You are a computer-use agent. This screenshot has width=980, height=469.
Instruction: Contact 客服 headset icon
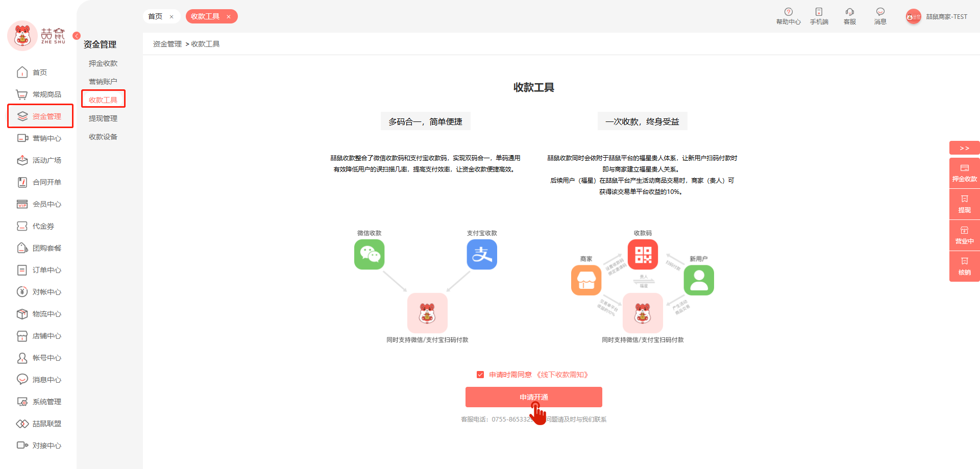click(x=850, y=12)
